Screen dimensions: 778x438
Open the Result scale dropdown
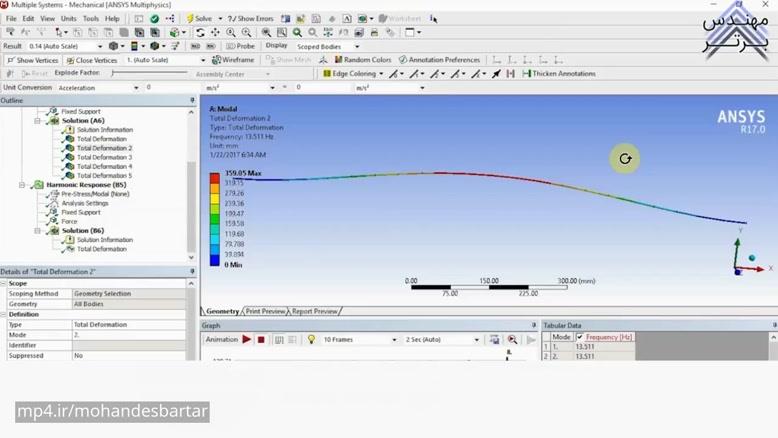click(x=100, y=46)
